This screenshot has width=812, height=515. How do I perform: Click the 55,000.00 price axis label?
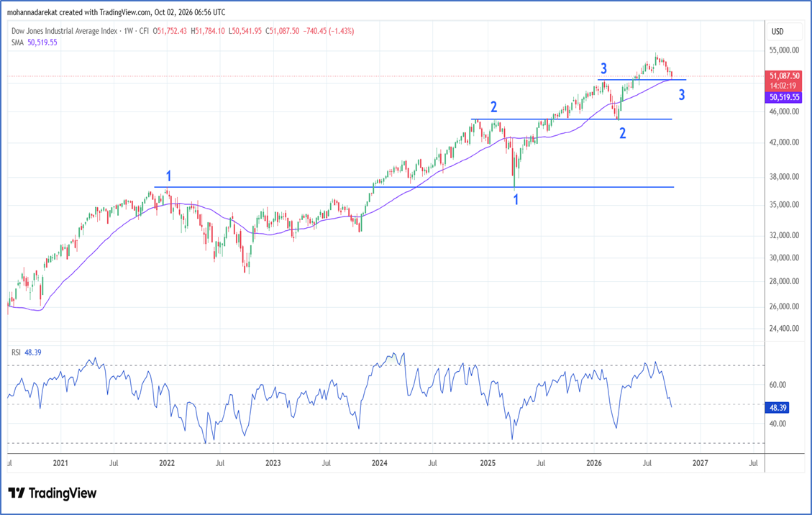[x=784, y=50]
